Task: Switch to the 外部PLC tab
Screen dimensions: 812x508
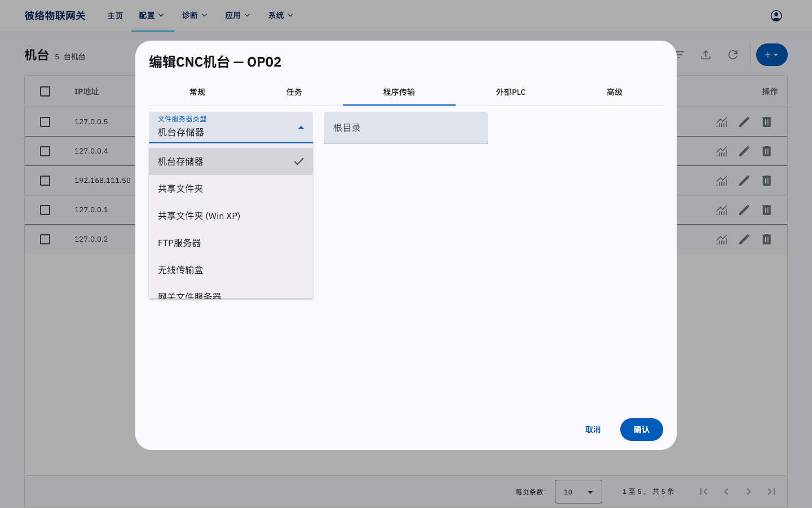Action: [x=511, y=92]
